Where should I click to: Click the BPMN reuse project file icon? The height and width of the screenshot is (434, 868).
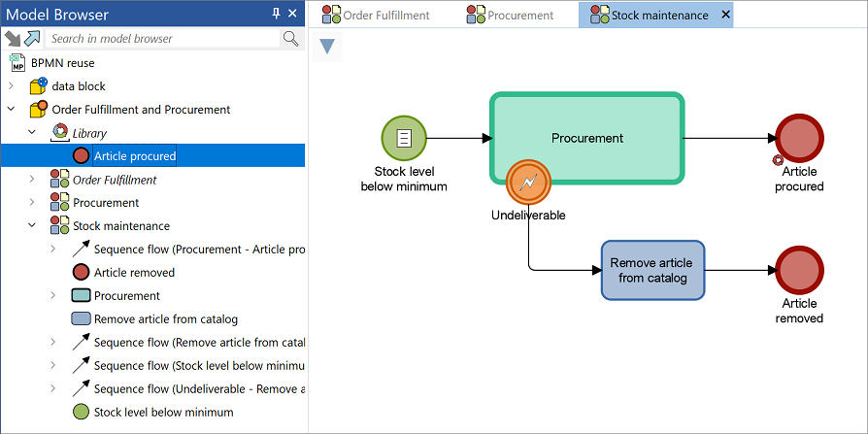[17, 63]
